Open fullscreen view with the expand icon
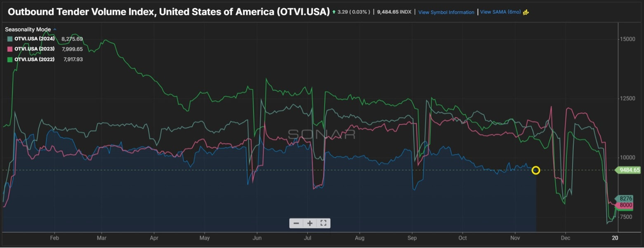Viewport: 644px width, 248px height. click(x=323, y=223)
